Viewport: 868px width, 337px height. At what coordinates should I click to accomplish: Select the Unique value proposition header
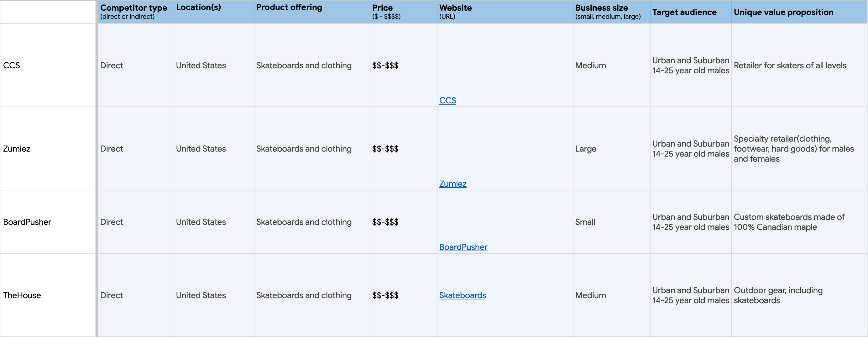800,12
